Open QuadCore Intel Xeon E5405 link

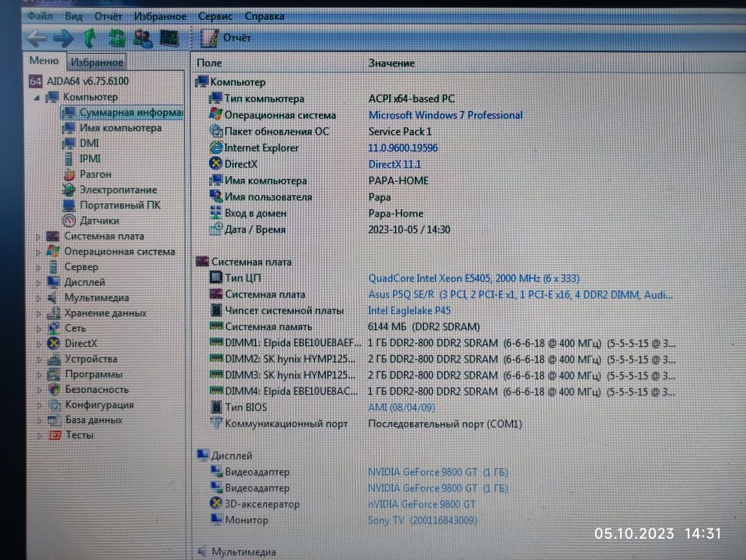(x=474, y=278)
